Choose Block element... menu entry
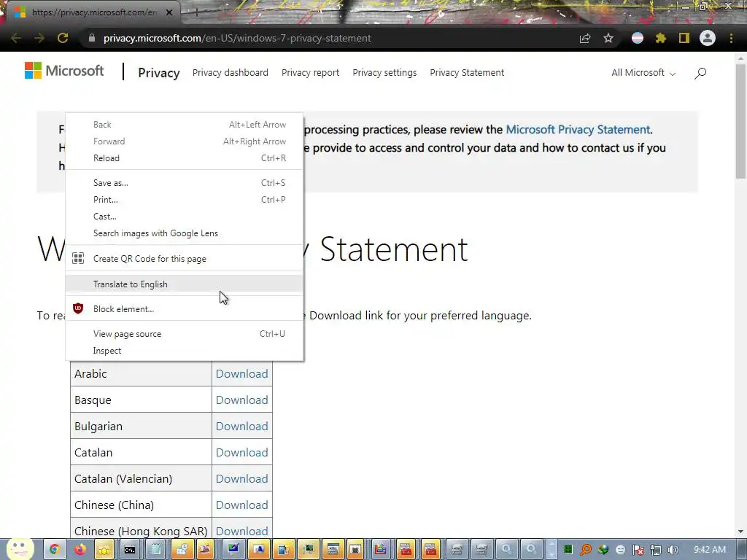 click(x=185, y=308)
